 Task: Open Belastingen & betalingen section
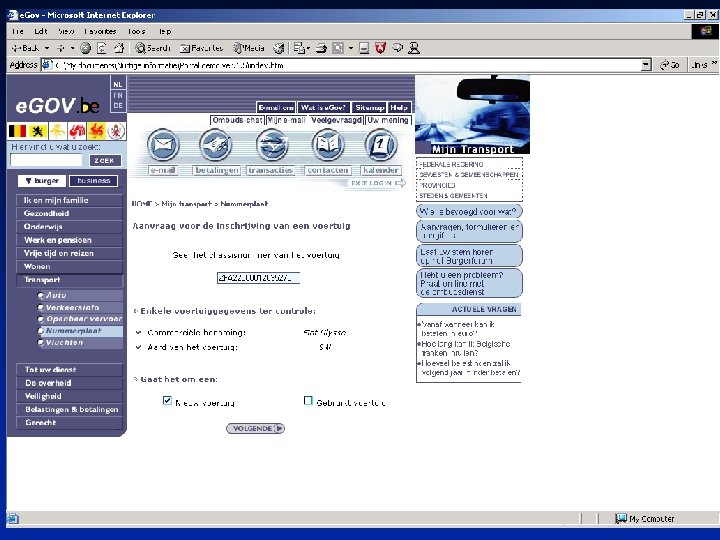click(x=70, y=410)
